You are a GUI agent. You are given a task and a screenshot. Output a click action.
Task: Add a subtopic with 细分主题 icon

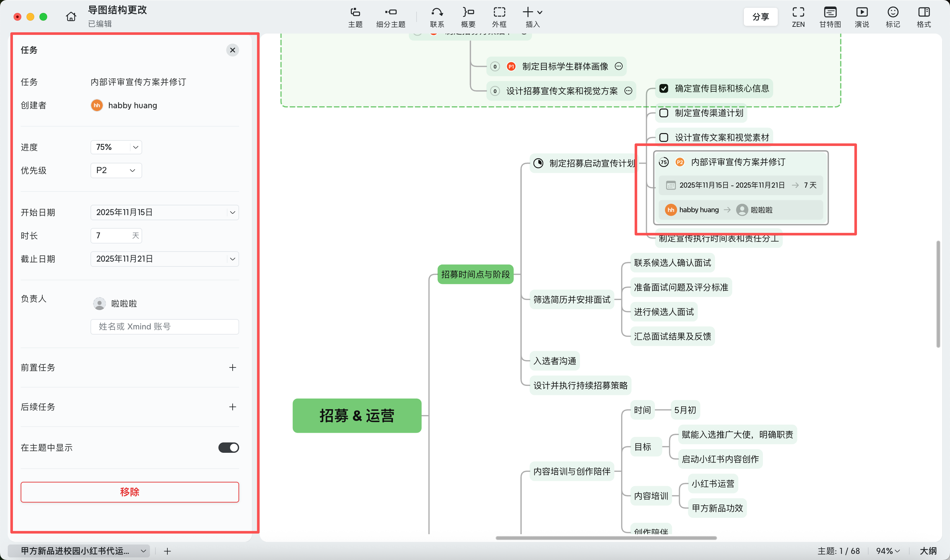390,13
